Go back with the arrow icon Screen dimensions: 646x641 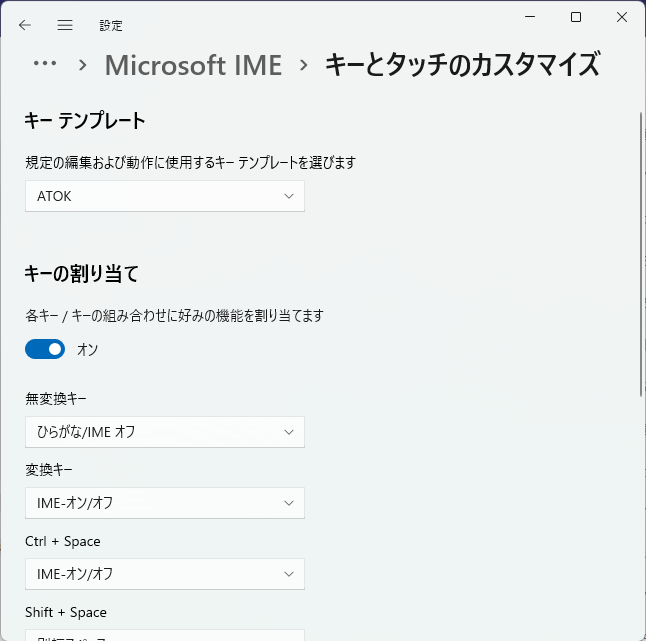(25, 25)
